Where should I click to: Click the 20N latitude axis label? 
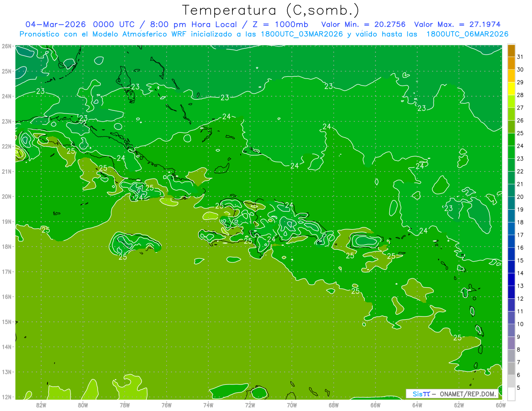[x=7, y=196]
